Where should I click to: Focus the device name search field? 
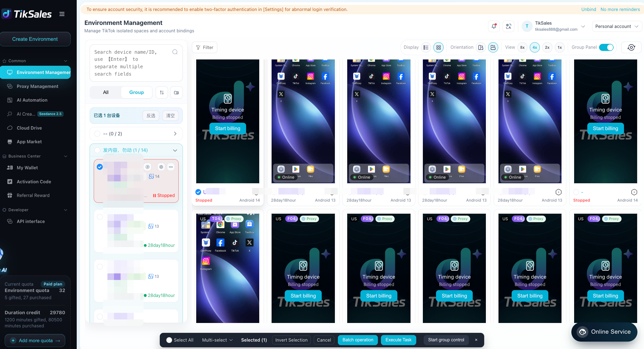pos(136,63)
